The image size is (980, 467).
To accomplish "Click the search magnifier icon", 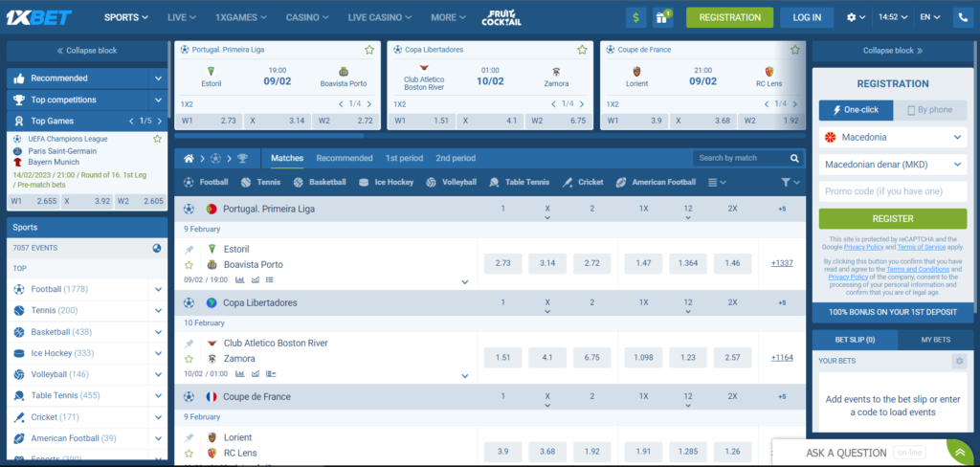I will tap(794, 158).
